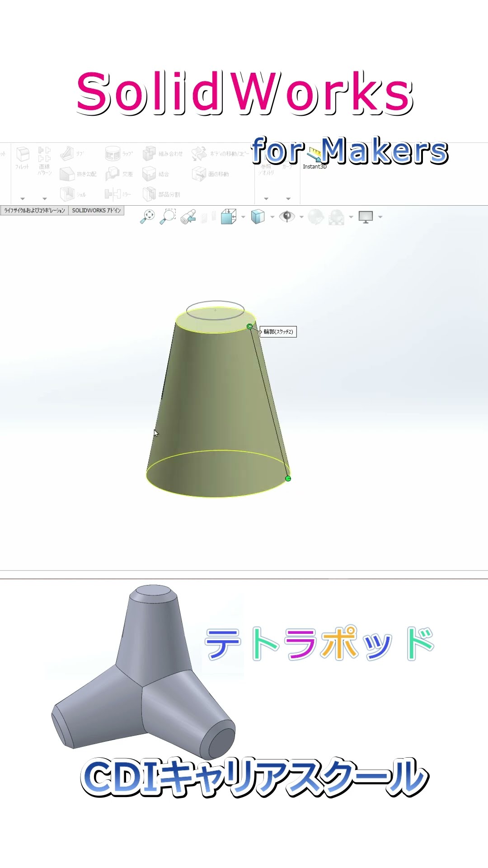
Task: Select Zoom to Area magnifier icon
Action: [x=168, y=217]
